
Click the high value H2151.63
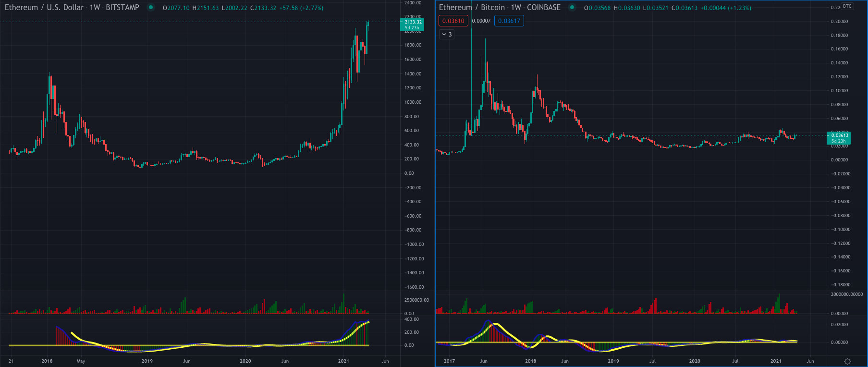(x=206, y=8)
